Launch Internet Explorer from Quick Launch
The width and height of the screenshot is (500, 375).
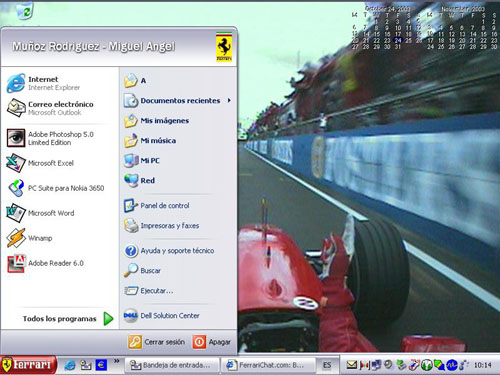point(70,365)
